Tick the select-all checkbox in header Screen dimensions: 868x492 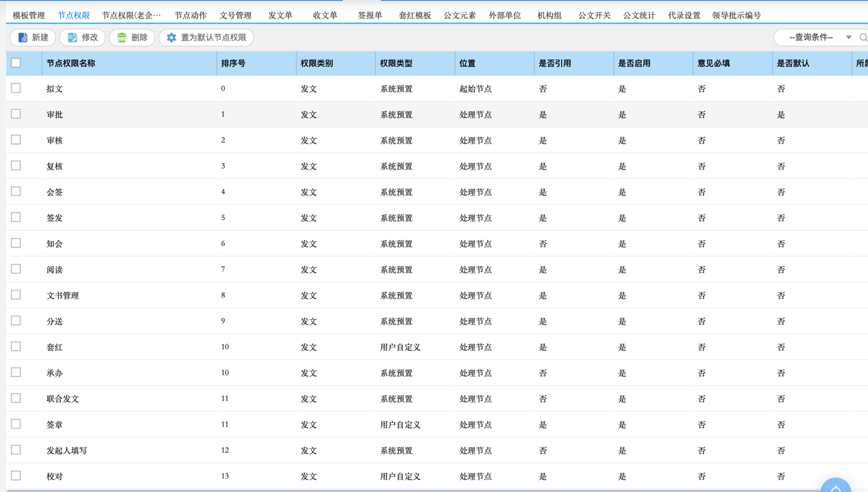coord(16,63)
